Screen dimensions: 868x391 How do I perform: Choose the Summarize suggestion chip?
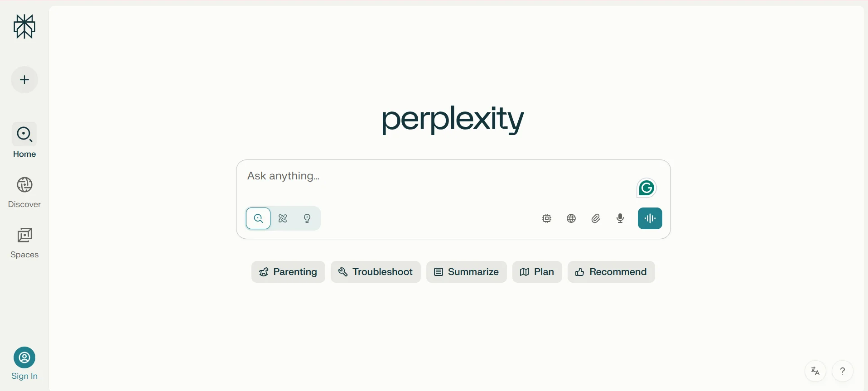pos(467,272)
